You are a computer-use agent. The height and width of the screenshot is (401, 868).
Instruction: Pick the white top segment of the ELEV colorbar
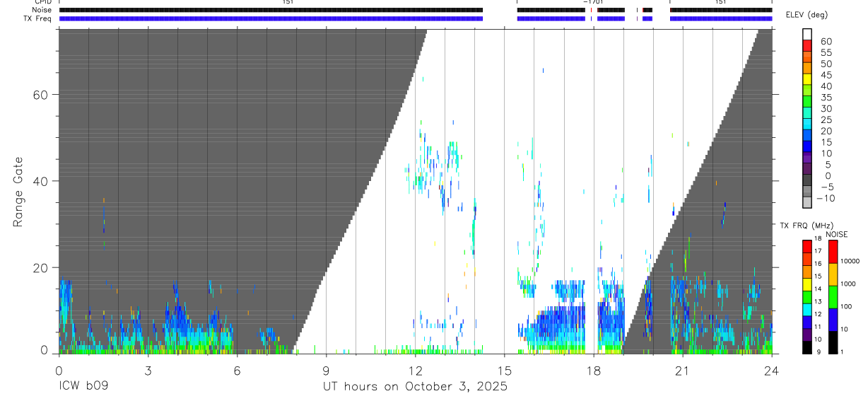coord(807,35)
